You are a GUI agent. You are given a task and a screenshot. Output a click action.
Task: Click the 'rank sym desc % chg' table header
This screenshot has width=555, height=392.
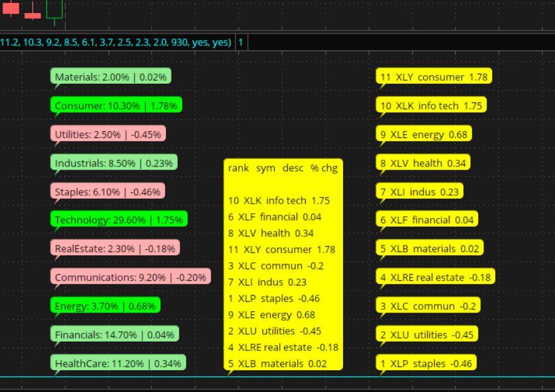coord(283,168)
